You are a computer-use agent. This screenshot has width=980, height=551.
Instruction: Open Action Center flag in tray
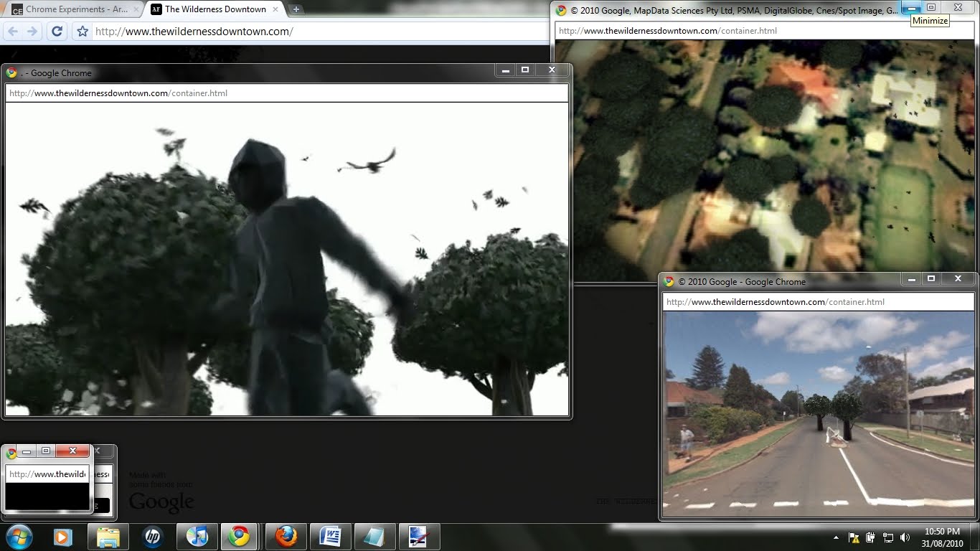(854, 537)
